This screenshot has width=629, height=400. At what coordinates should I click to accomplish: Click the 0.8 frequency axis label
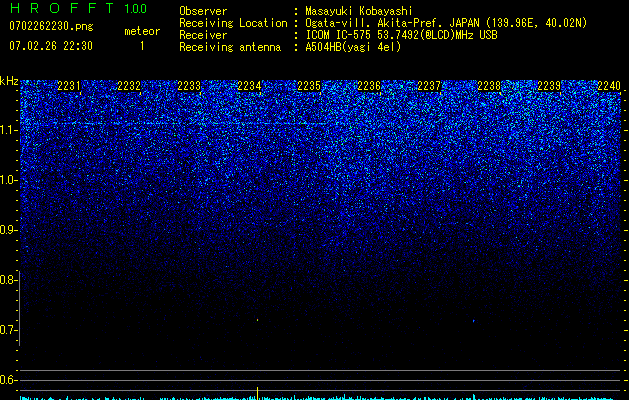(8, 280)
